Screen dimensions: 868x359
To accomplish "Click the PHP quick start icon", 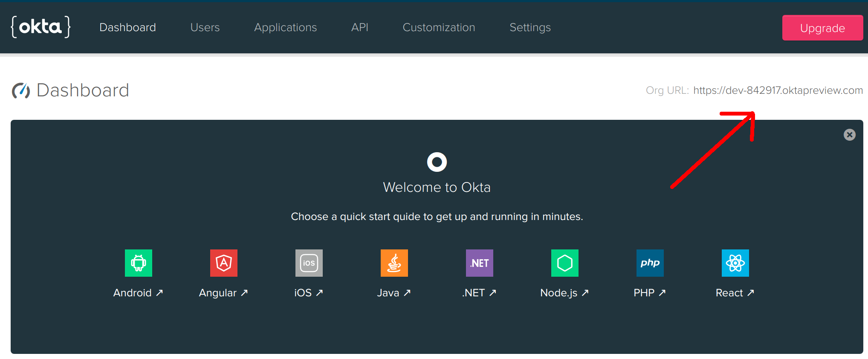I will click(650, 263).
